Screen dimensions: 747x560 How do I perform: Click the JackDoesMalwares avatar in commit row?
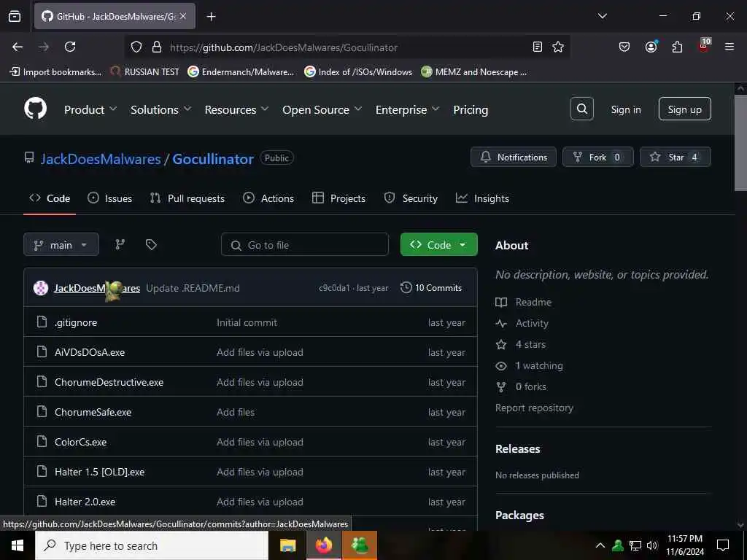pyautogui.click(x=41, y=288)
